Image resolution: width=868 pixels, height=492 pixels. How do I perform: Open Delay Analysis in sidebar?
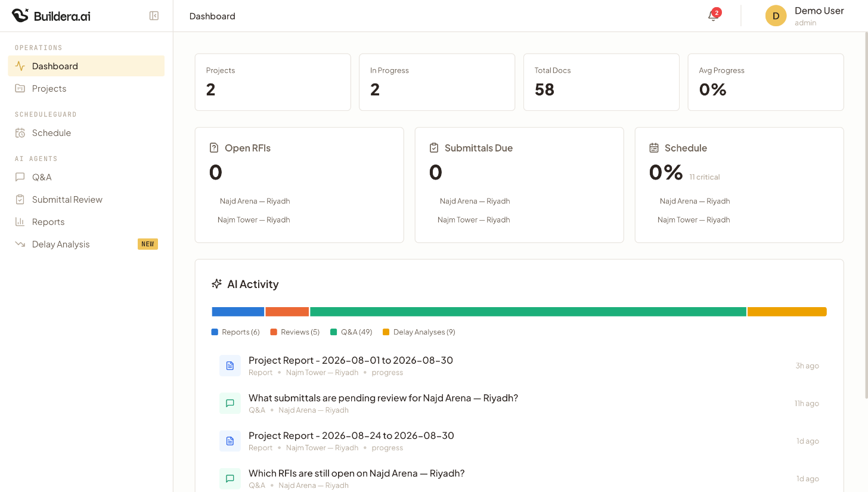[x=86, y=244]
